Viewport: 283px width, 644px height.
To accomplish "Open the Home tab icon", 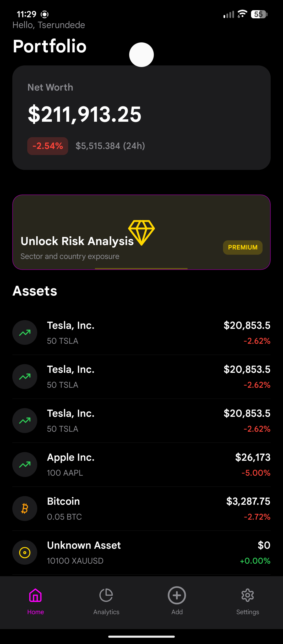I will 35,595.
